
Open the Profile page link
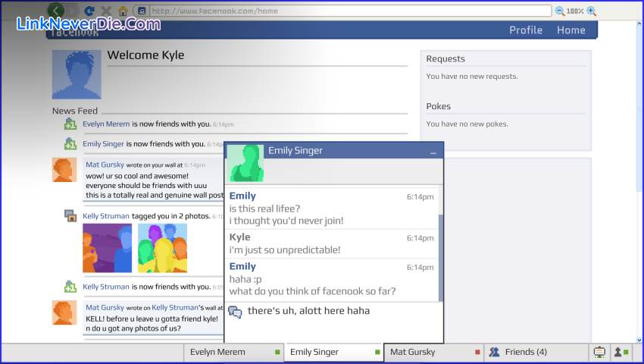click(x=526, y=30)
